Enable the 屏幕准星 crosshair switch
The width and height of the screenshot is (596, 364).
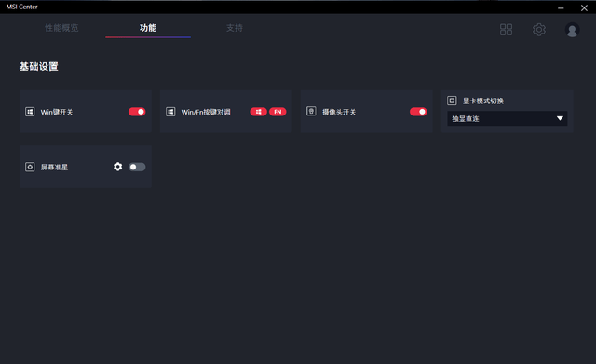tap(137, 167)
